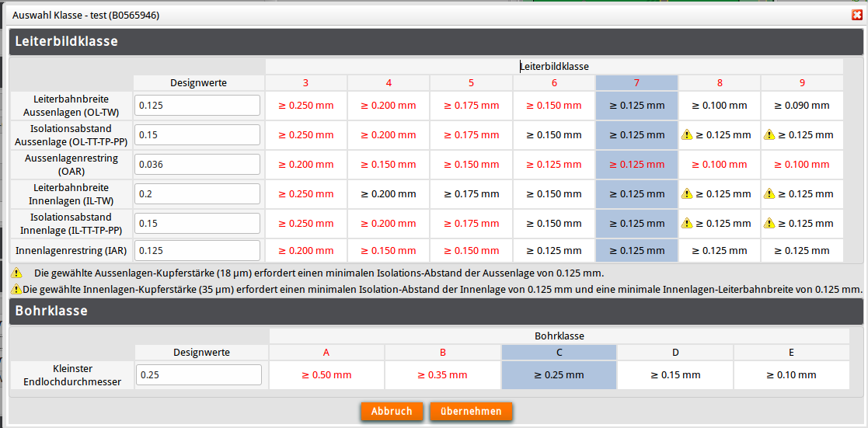Click IAR ≥ 0.125 mm cell in class 6
The height and width of the screenshot is (428, 868).
pyautogui.click(x=554, y=250)
